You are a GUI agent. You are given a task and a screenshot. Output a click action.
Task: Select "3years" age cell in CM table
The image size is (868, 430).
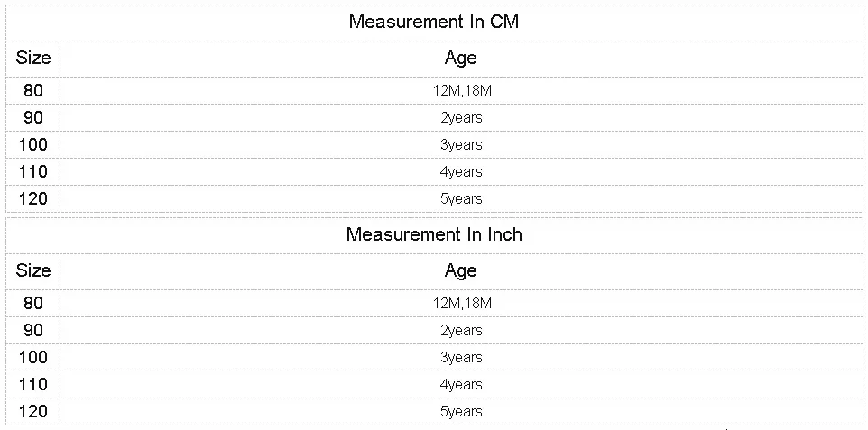(461, 144)
